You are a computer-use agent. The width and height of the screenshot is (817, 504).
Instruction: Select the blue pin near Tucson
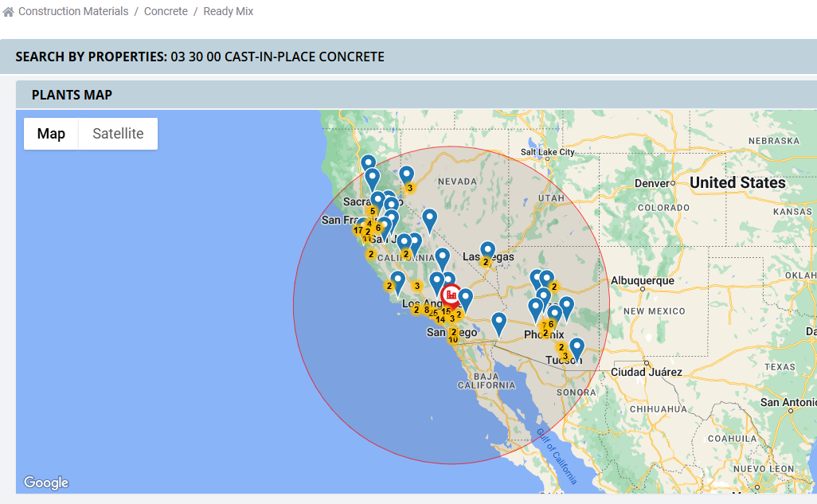pyautogui.click(x=577, y=347)
